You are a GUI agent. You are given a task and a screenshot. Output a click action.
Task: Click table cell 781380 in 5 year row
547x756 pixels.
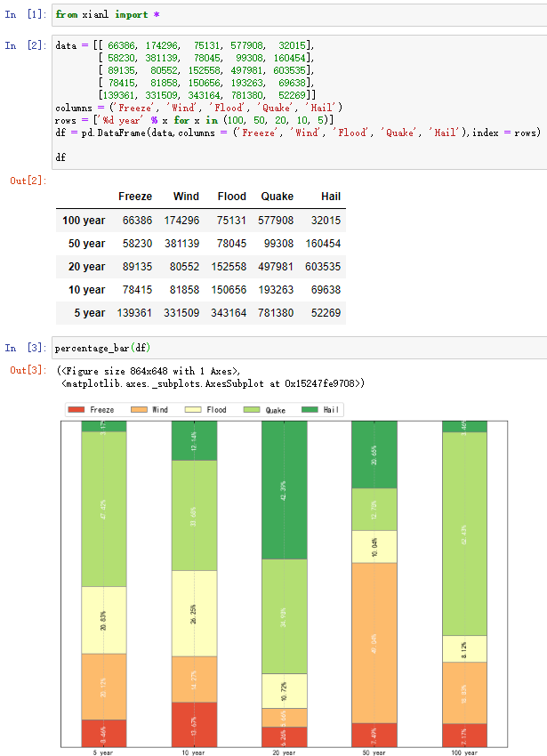pyautogui.click(x=276, y=313)
